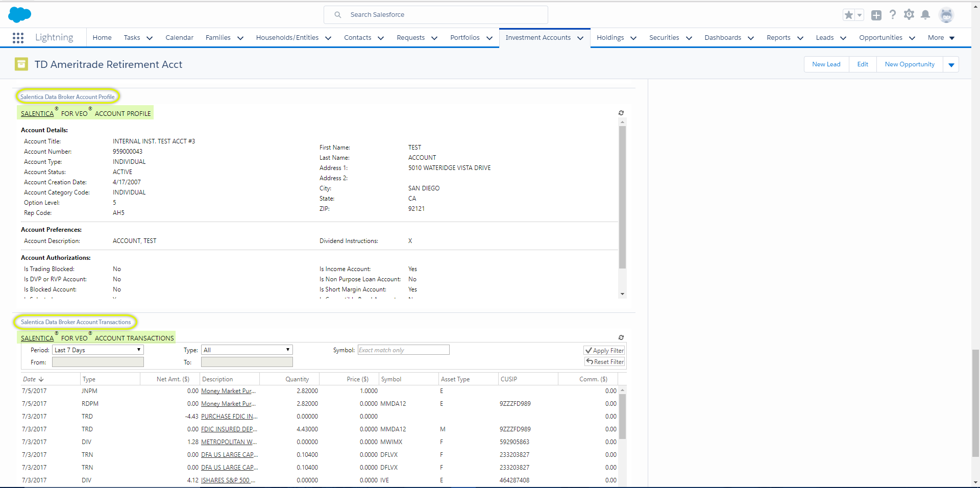Click the To date field

pos(247,362)
